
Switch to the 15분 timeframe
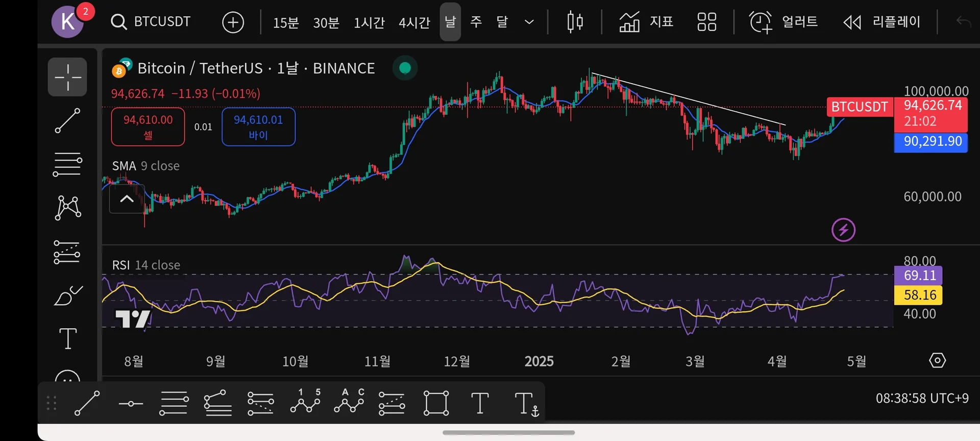tap(285, 22)
